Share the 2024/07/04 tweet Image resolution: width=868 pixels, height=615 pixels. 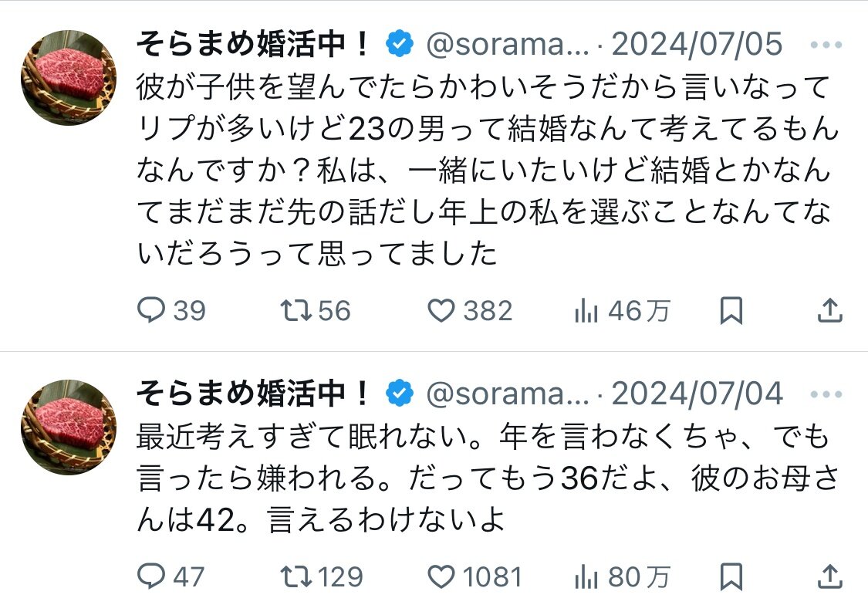(x=829, y=576)
